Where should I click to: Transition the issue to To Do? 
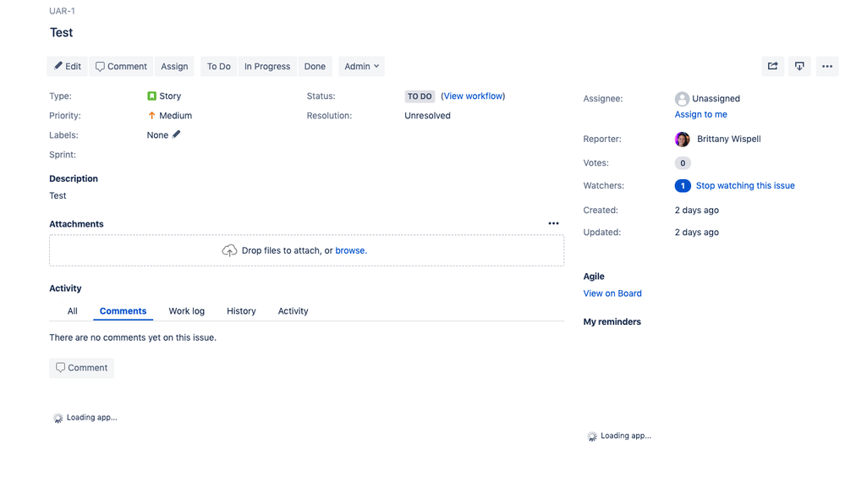219,66
